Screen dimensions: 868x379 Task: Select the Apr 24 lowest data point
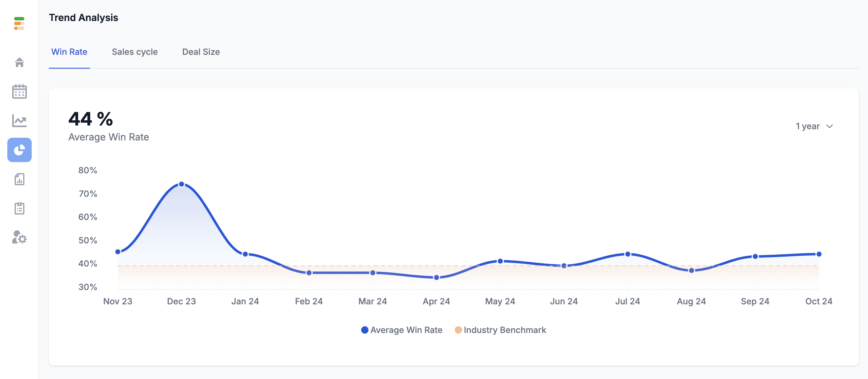pyautogui.click(x=436, y=278)
